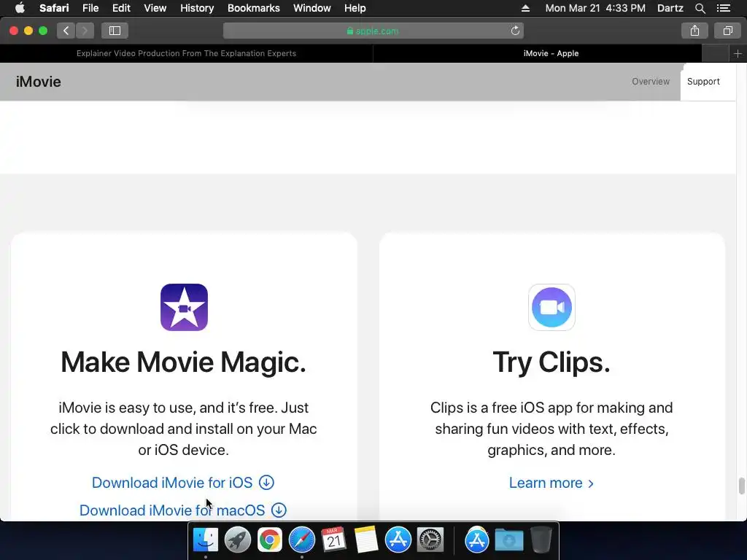
Task: Open the Share icon in Safari toolbar
Action: (x=694, y=31)
